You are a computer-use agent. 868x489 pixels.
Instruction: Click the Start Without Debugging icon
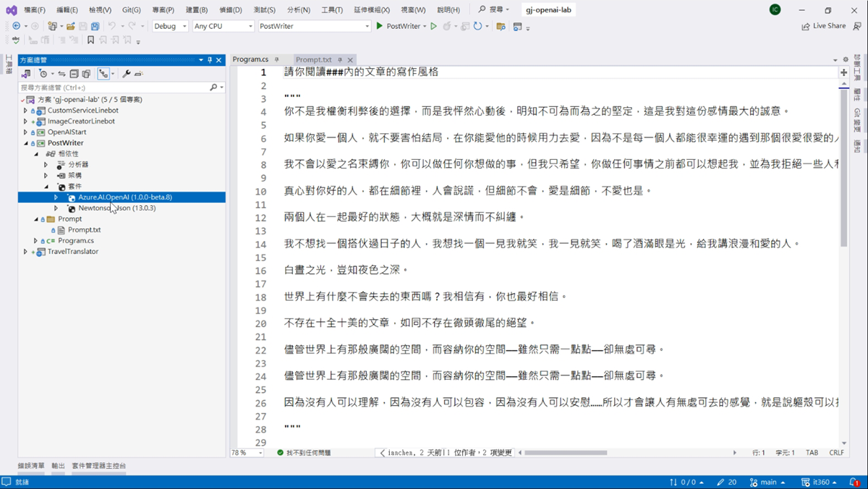tap(433, 26)
